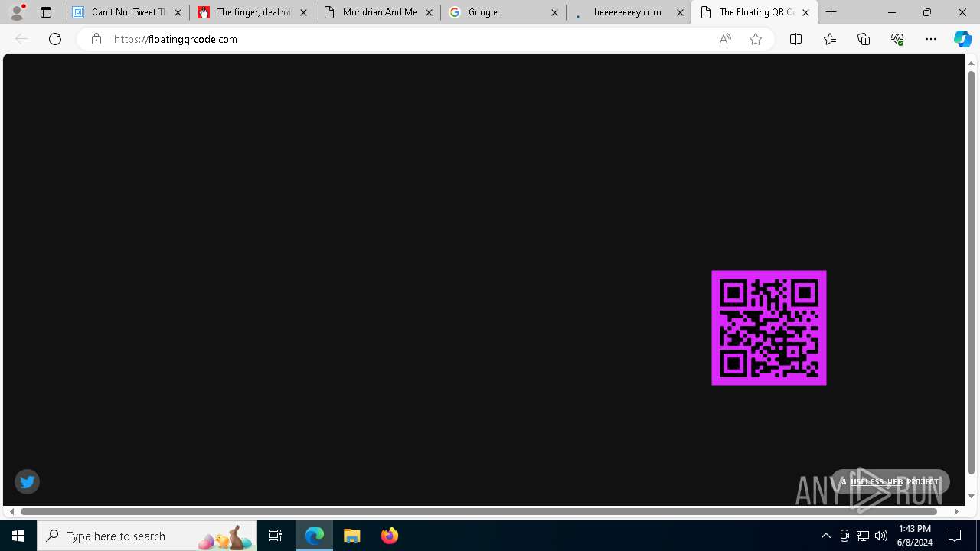980x551 pixels.
Task: Click the horizontal scrollbar thumb
Action: (479, 511)
